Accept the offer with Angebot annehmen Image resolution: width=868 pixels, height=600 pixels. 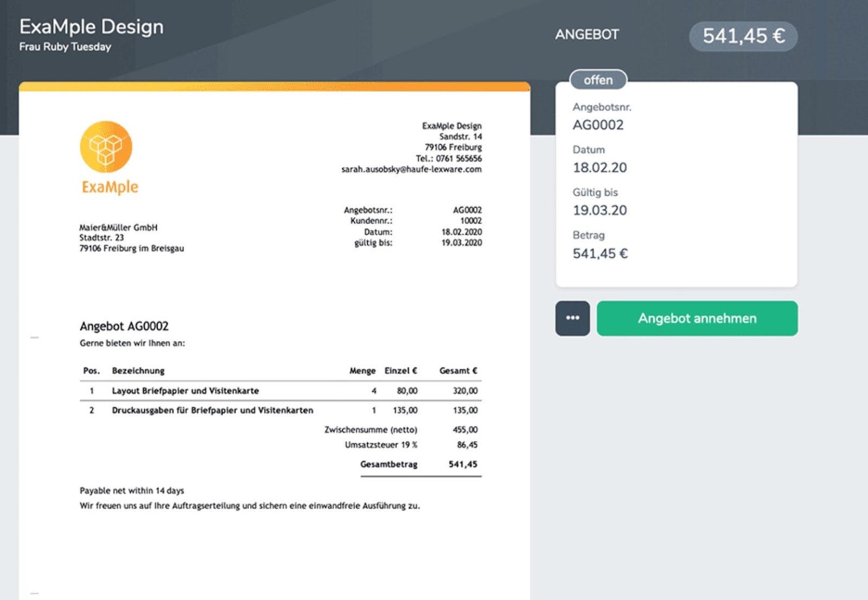[697, 318]
